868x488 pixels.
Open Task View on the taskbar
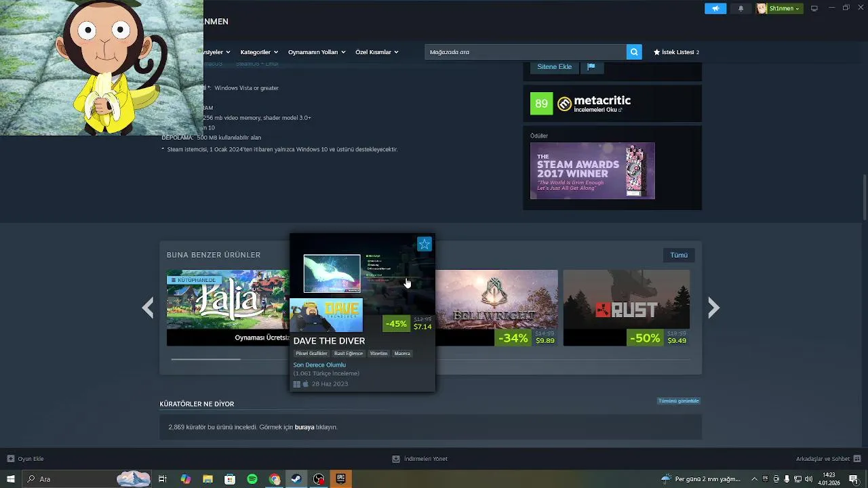[x=163, y=479]
